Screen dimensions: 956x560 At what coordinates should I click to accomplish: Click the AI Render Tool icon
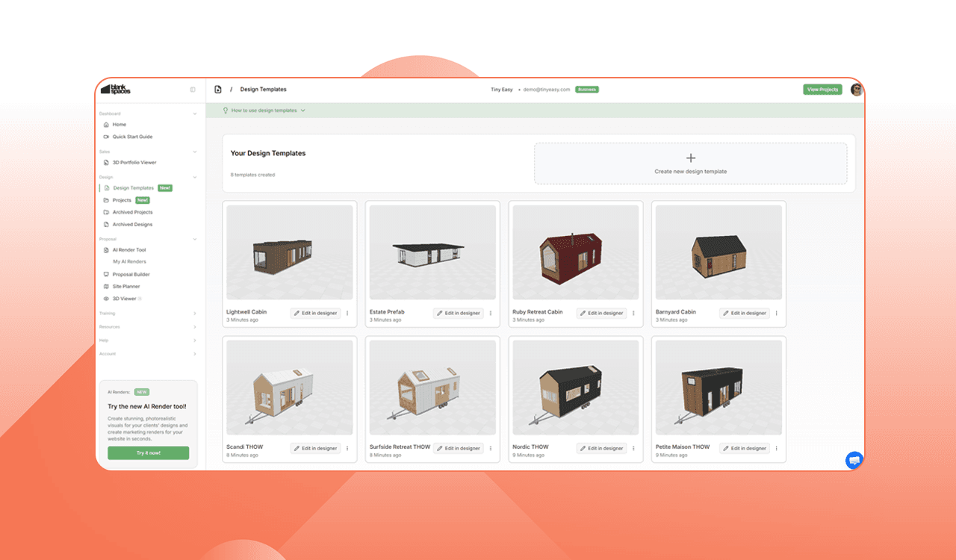coord(106,250)
